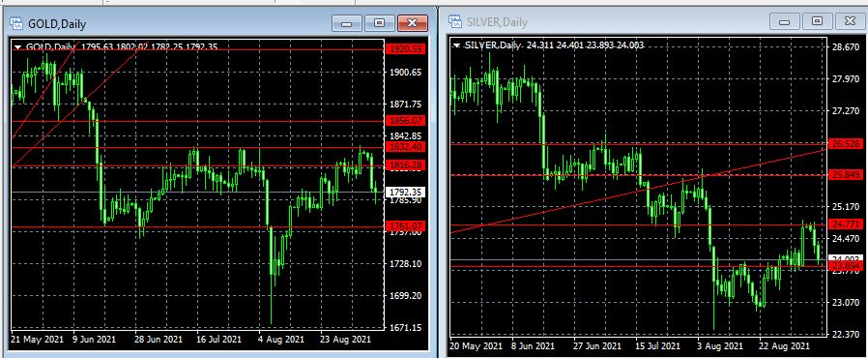This screenshot has height=358, width=868.
Task: Click the SILVER chart window icon
Action: click(x=455, y=21)
